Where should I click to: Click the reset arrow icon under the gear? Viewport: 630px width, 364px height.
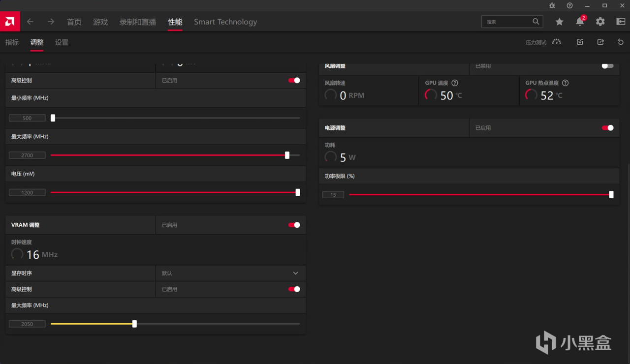[621, 42]
